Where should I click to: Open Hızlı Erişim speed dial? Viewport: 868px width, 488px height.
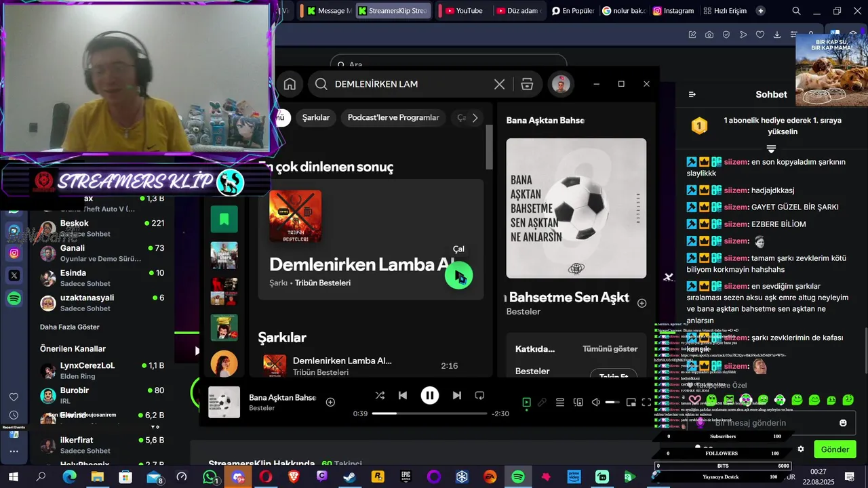(x=725, y=11)
